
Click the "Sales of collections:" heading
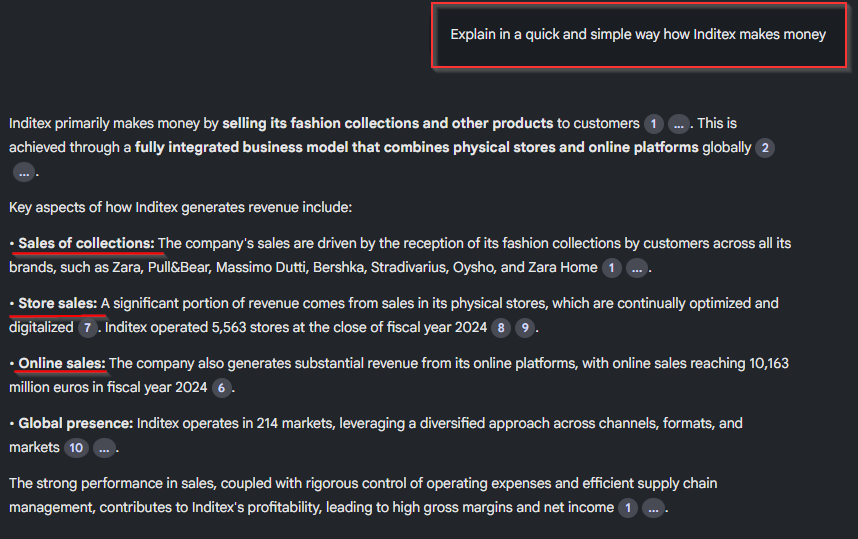pyautogui.click(x=86, y=243)
